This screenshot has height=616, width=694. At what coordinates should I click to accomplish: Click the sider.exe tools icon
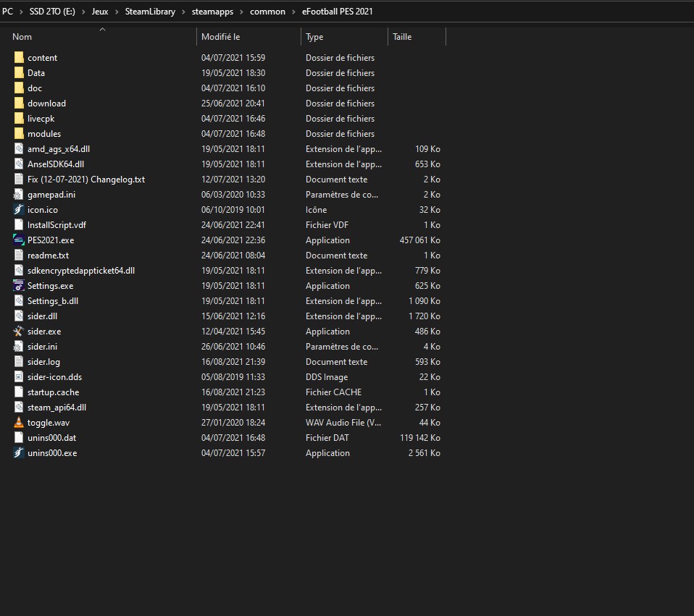(x=19, y=332)
